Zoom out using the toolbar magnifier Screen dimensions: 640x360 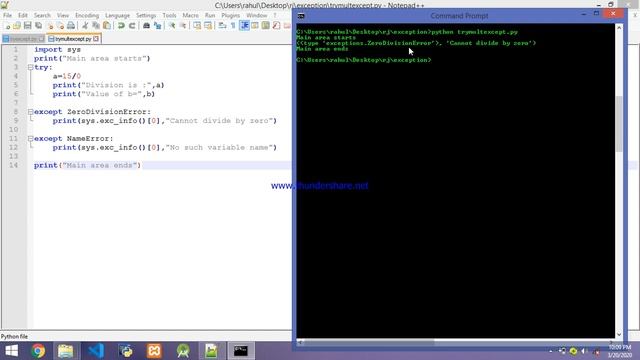pyautogui.click(x=182, y=26)
